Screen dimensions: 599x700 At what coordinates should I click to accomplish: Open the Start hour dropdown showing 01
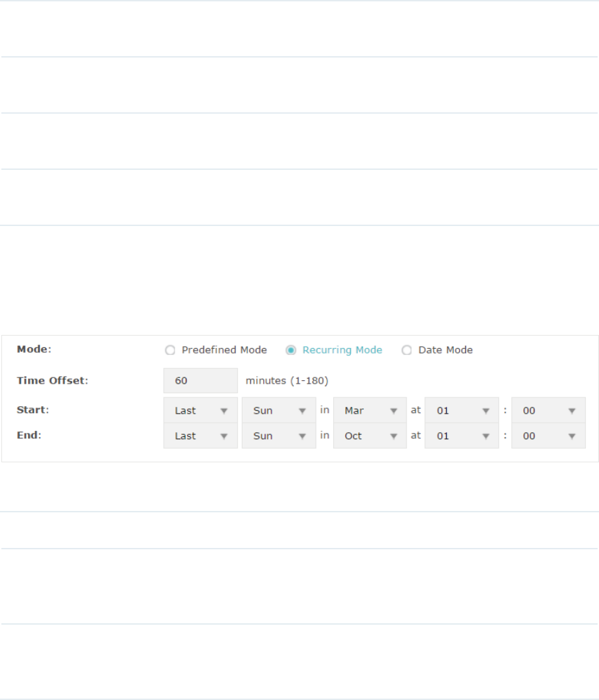[461, 410]
